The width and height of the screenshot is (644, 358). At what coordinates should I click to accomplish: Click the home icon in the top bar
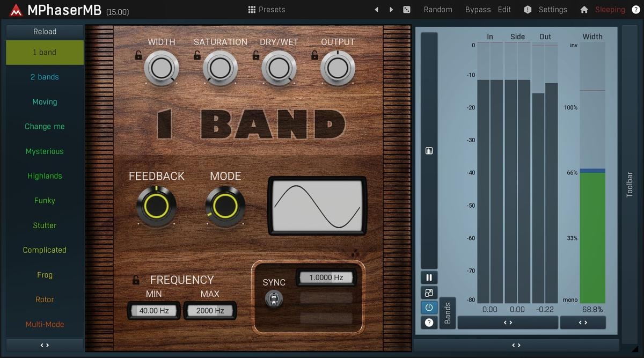pos(584,10)
